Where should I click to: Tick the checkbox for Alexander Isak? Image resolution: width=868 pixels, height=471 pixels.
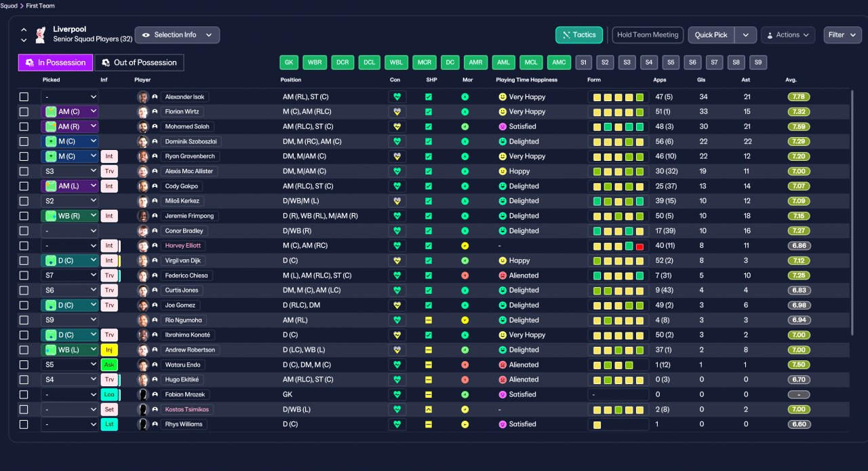pos(24,97)
